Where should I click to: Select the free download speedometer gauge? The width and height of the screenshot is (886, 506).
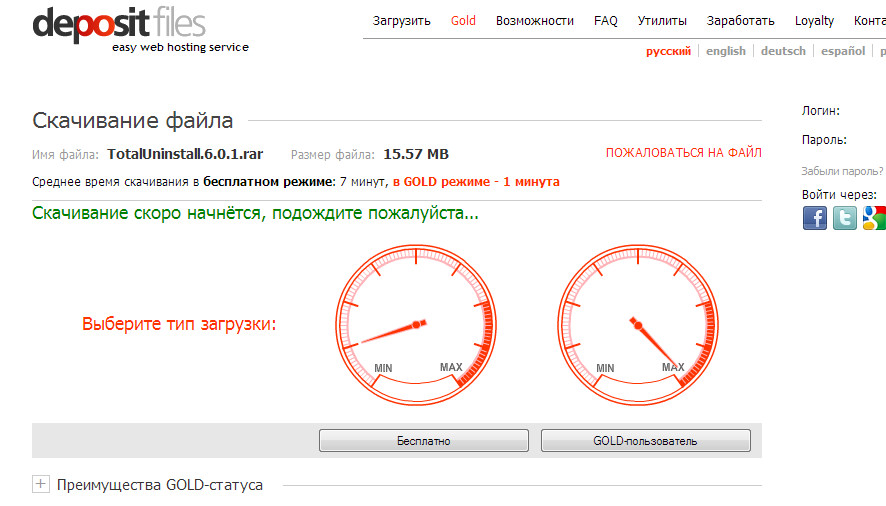click(416, 325)
